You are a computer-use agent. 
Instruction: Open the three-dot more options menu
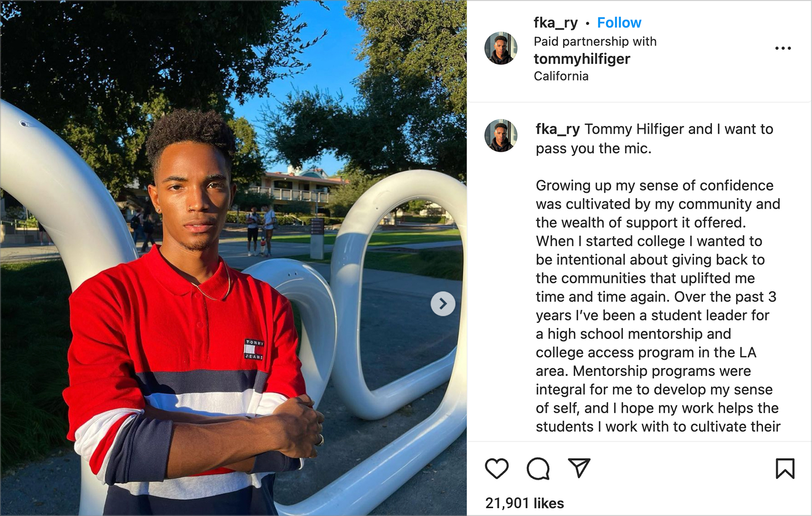click(x=783, y=48)
